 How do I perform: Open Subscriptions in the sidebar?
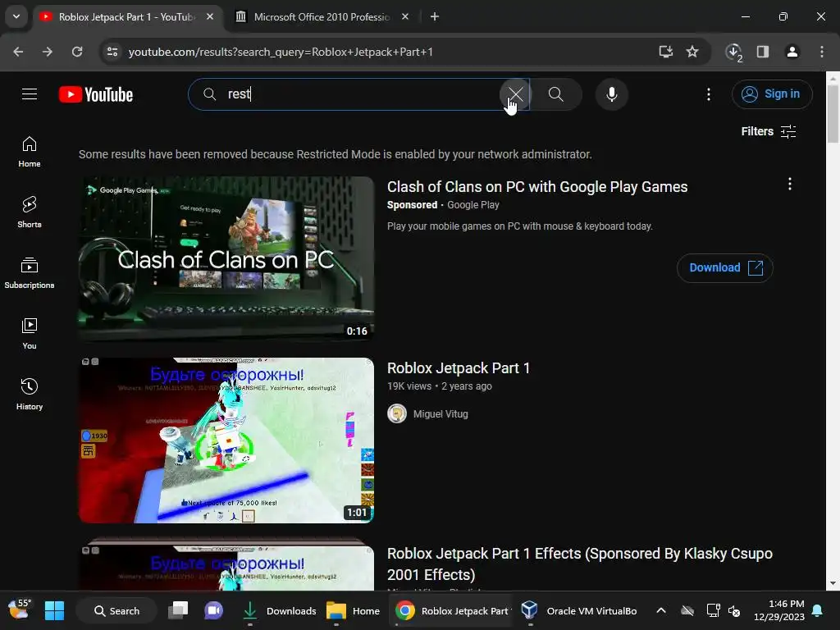(x=30, y=273)
